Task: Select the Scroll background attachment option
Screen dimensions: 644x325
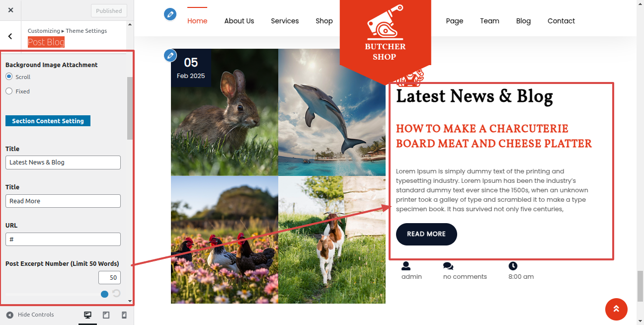Action: pos(9,77)
